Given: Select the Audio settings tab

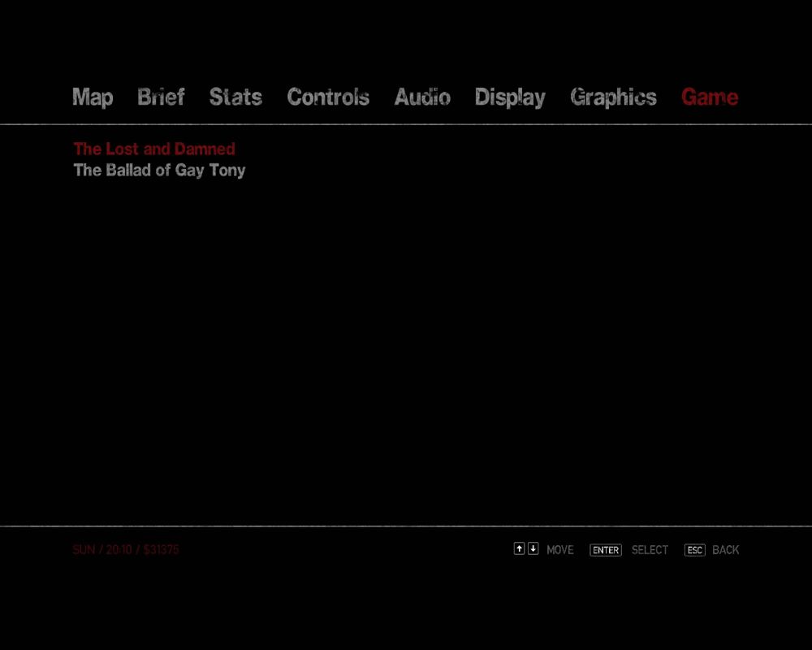Looking at the screenshot, I should coord(422,97).
